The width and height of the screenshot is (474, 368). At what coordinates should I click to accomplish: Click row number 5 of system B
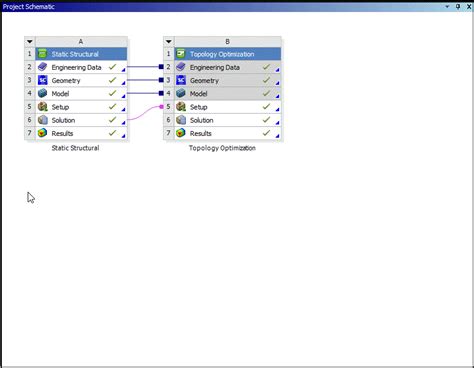(x=168, y=107)
